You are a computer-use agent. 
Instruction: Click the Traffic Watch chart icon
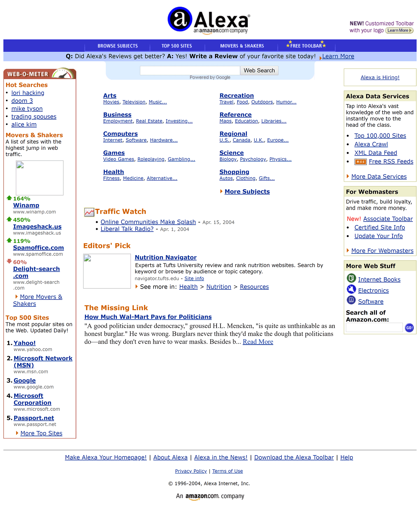(89, 212)
